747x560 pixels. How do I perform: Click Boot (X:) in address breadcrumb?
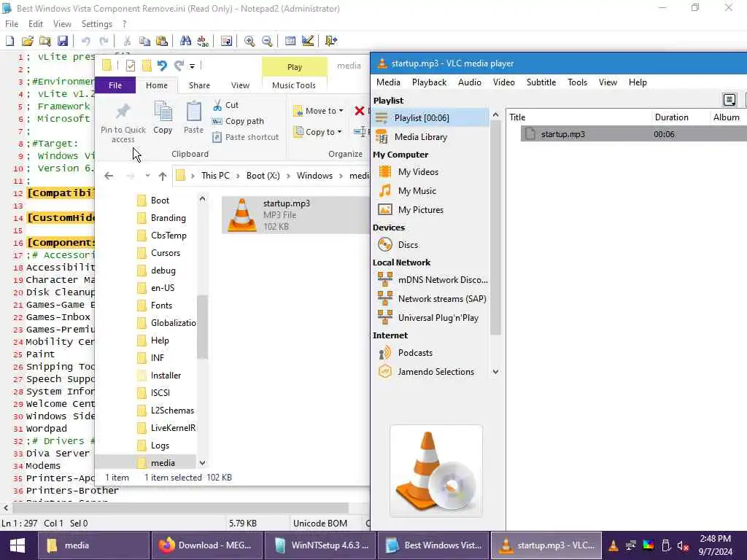click(x=263, y=176)
